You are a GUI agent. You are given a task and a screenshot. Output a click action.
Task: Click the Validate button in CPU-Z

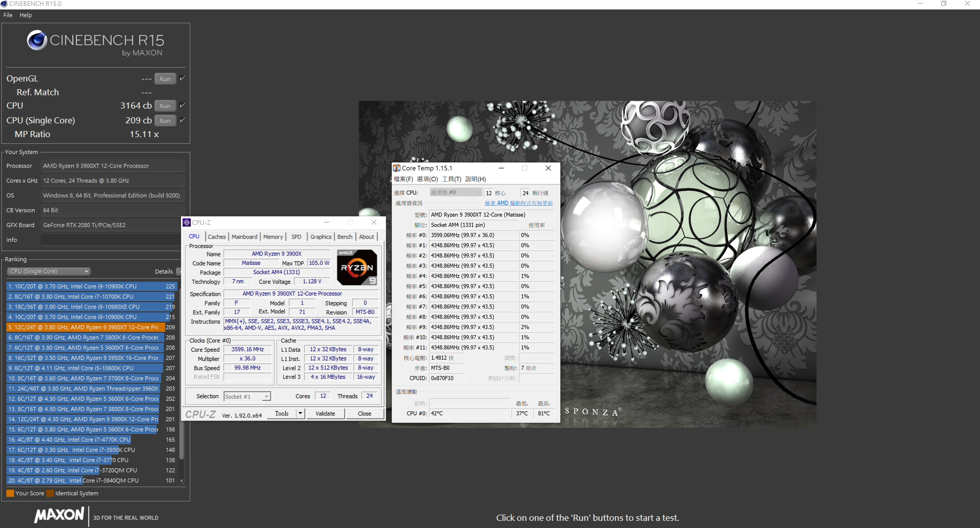[325, 414]
